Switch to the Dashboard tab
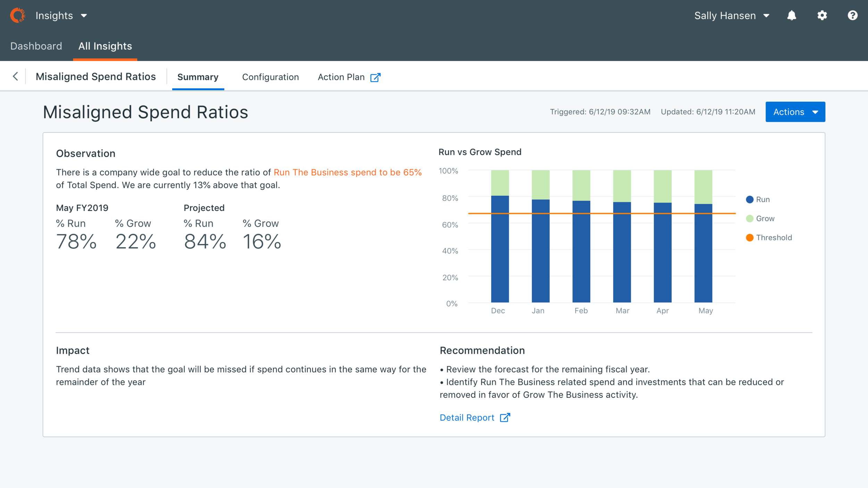This screenshot has width=868, height=488. 36,46
